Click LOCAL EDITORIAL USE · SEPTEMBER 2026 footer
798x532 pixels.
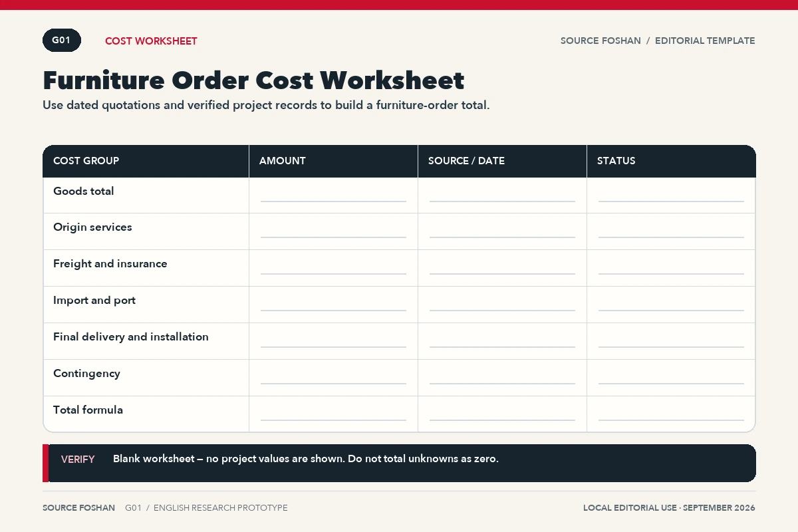[669, 508]
